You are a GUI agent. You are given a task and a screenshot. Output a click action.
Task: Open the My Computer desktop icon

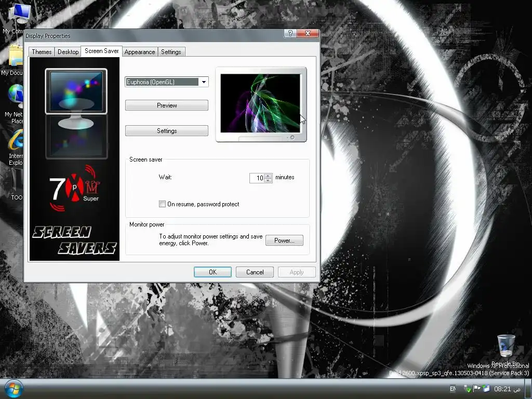(x=19, y=14)
